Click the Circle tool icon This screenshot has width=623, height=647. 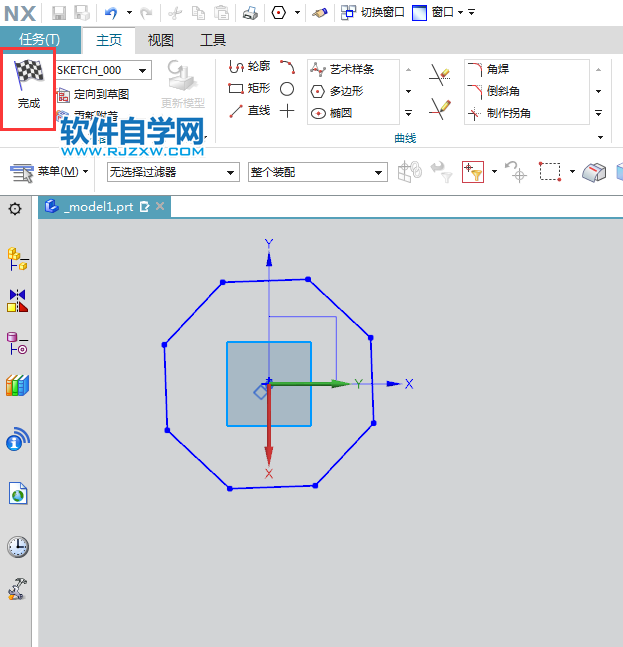click(x=287, y=89)
